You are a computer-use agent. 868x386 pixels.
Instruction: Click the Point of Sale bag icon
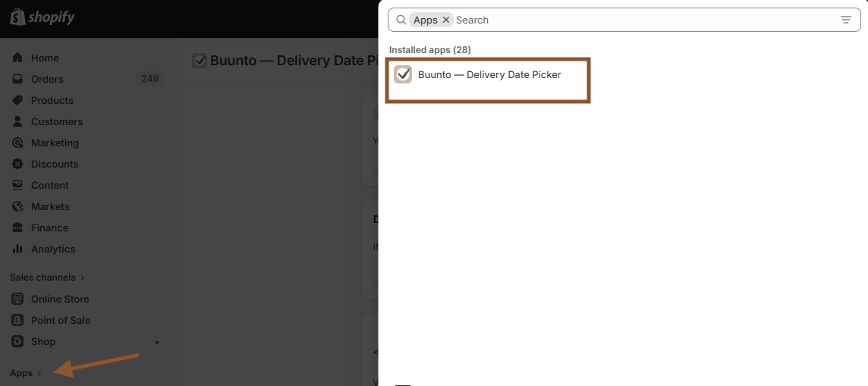point(17,320)
